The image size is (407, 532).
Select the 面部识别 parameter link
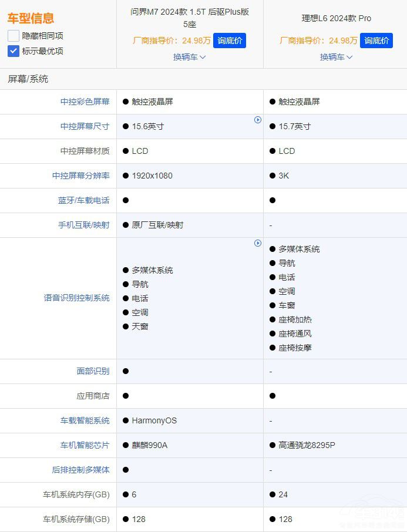click(93, 371)
